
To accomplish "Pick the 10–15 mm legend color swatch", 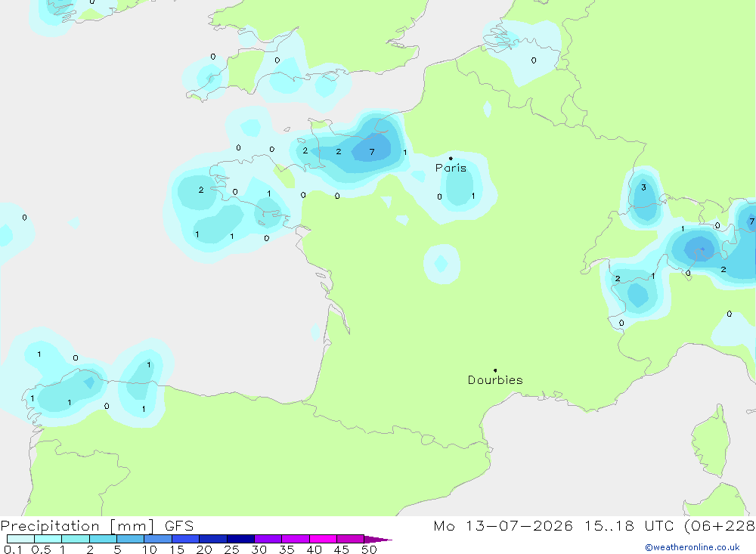I will tap(158, 539).
